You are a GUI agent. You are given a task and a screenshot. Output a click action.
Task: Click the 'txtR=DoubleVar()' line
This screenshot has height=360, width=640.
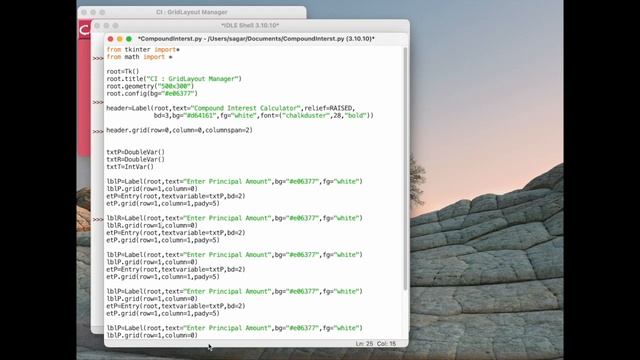[136, 160]
